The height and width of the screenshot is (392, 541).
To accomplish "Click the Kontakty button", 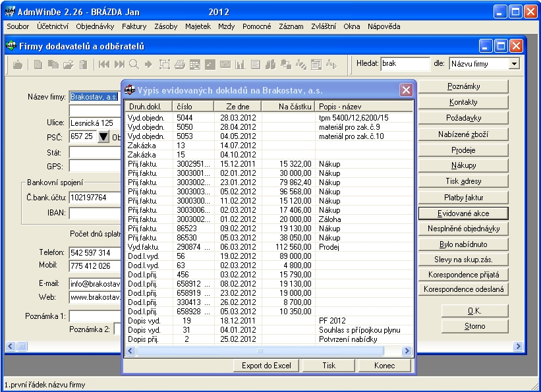I will tap(463, 102).
